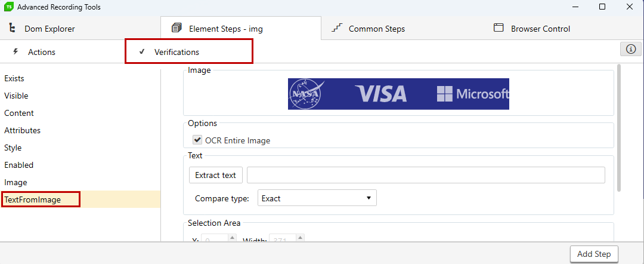The width and height of the screenshot is (644, 264).
Task: Maximize the Advanced Recording Tools window
Action: point(602,7)
